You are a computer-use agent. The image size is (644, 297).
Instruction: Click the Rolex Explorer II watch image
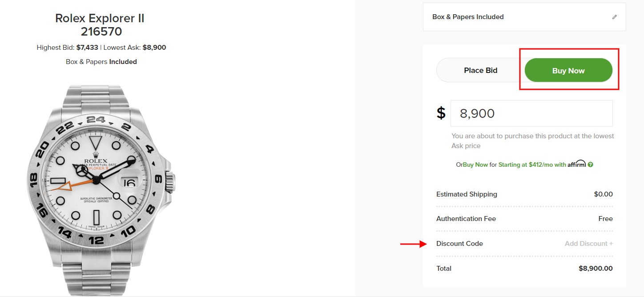[100, 187]
